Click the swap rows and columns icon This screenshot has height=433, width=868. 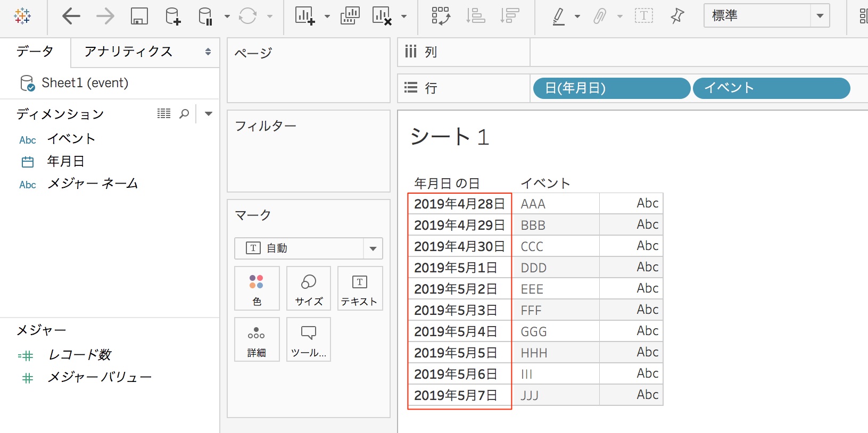[441, 16]
